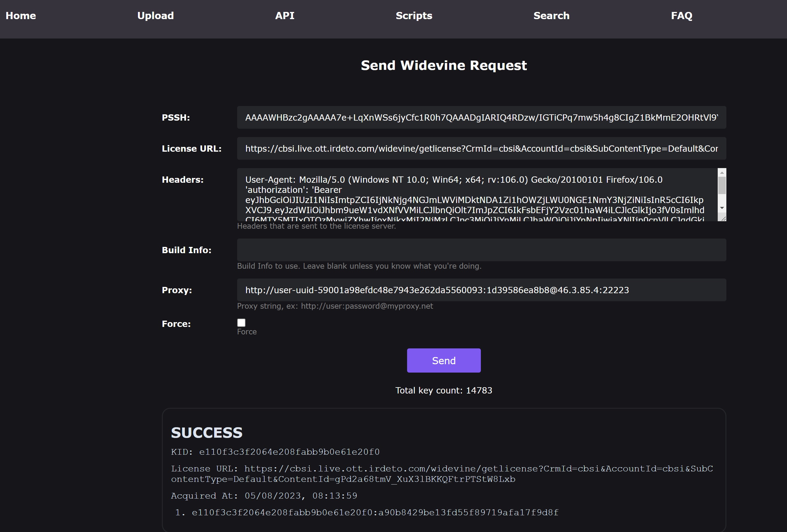787x532 pixels.
Task: Open the FAQ page
Action: (681, 16)
